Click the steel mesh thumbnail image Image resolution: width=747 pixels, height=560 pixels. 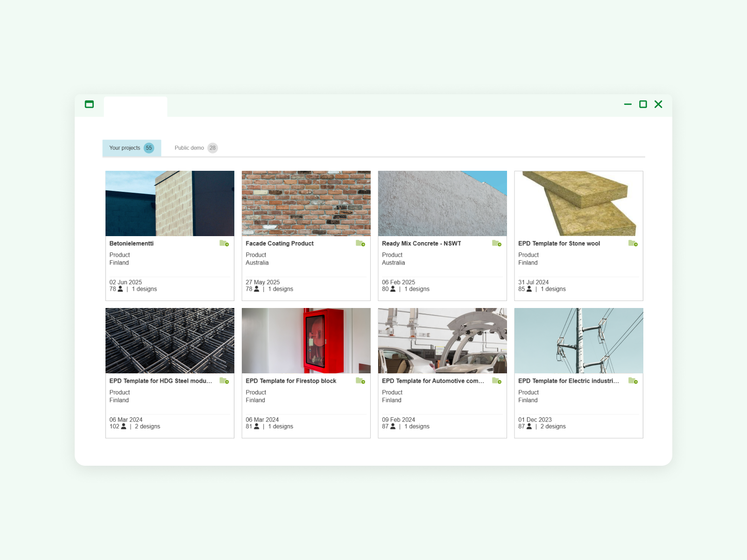coord(170,341)
